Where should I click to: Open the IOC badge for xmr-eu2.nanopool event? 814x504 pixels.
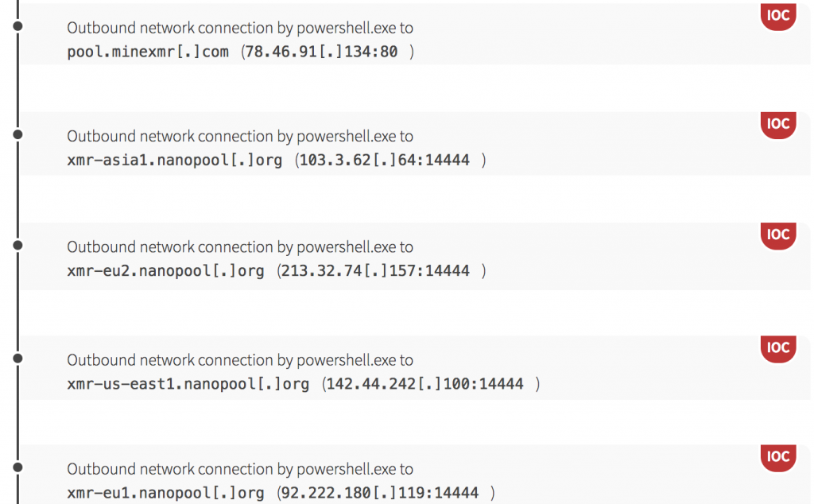click(x=778, y=235)
